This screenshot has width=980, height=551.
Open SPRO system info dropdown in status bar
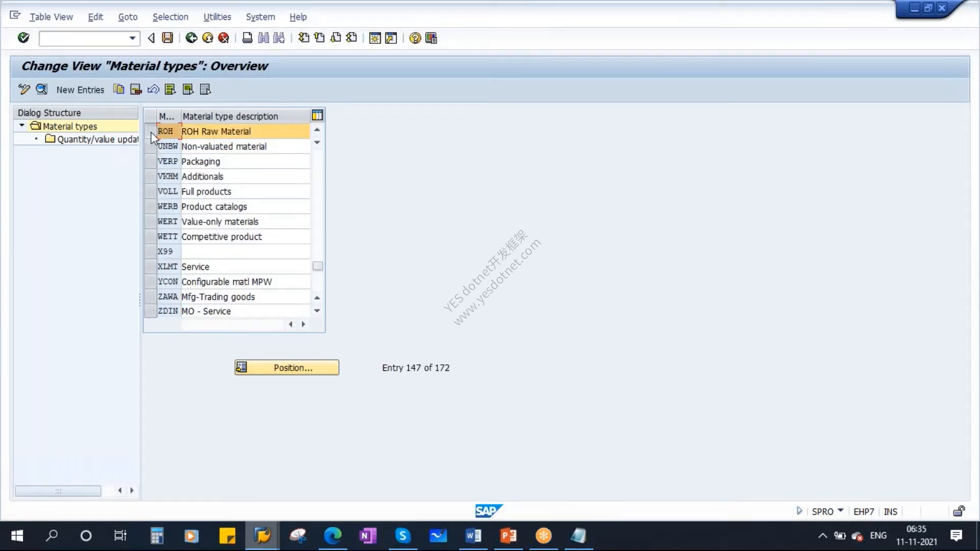[x=840, y=511]
